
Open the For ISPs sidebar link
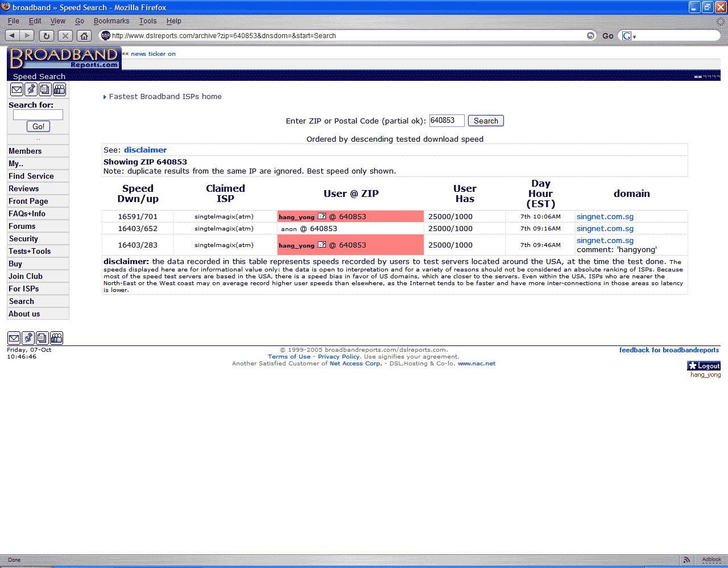24,289
